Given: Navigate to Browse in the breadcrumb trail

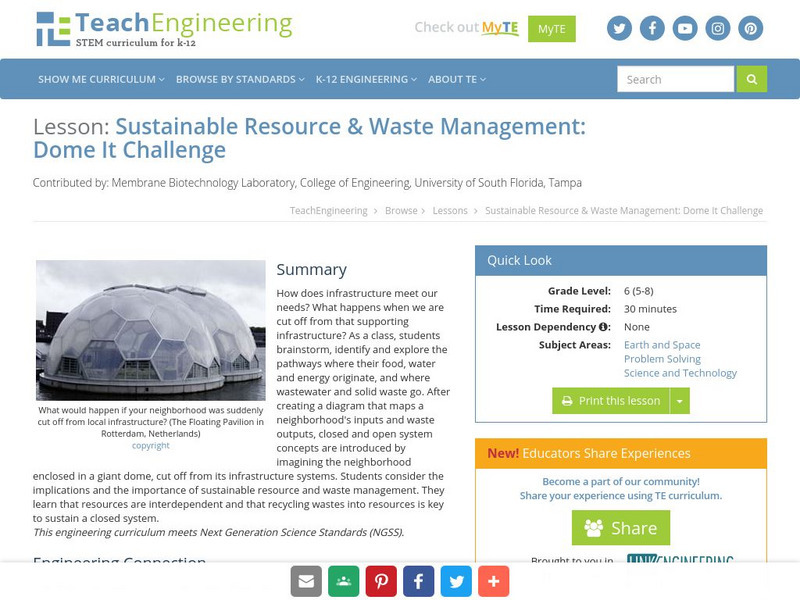Looking at the screenshot, I should [404, 210].
